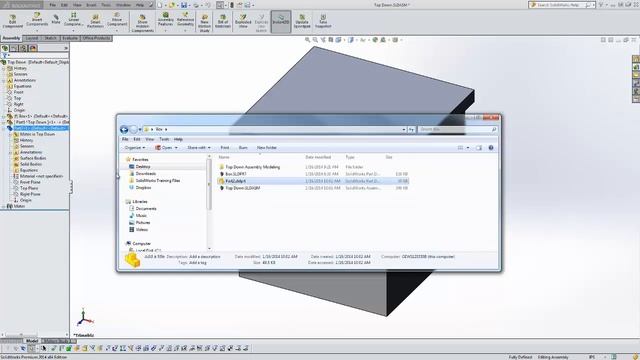Click the Burn button in Explorer
This screenshot has width=640, height=360.
[x=243, y=148]
